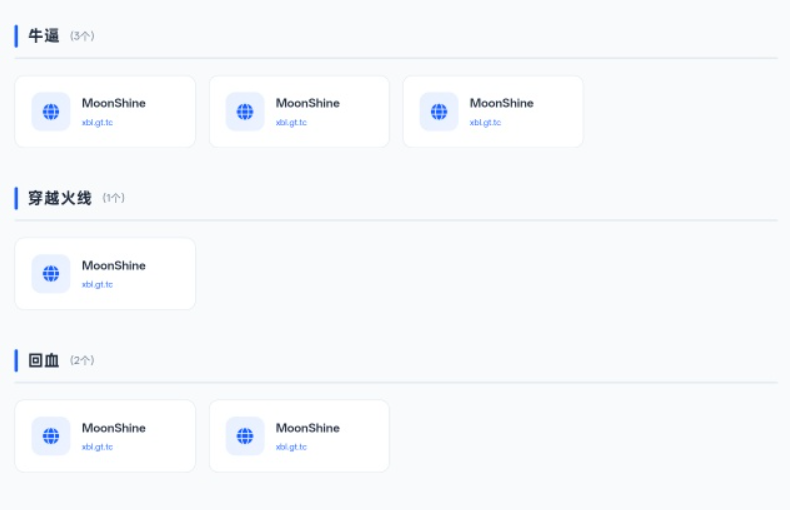Viewport: 790px width, 510px height.
Task: Click the 穿越火线 section heading
Action: coord(60,198)
